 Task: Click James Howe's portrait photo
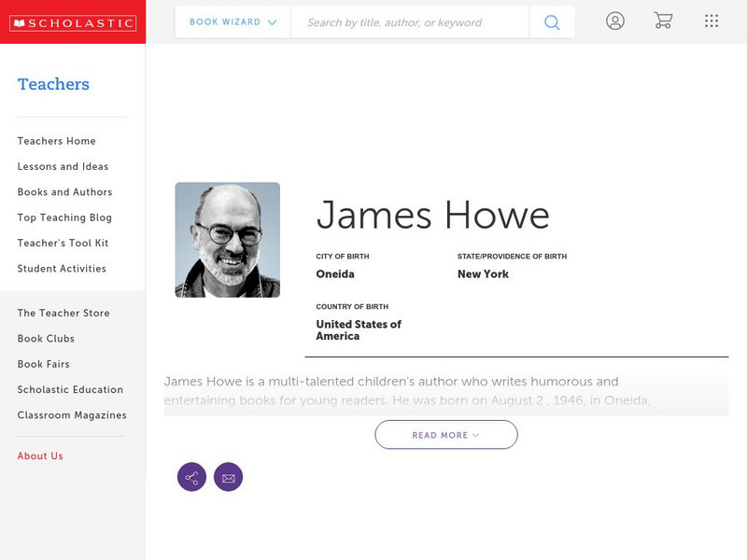[x=228, y=239]
